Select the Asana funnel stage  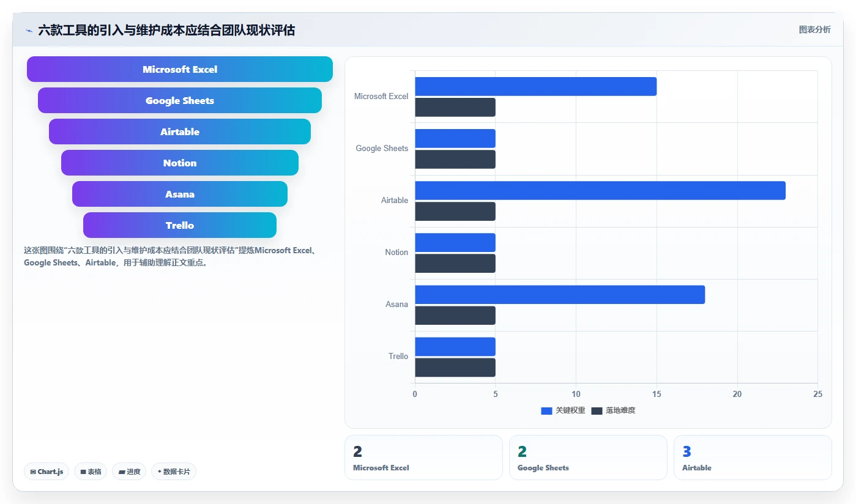[x=180, y=194]
